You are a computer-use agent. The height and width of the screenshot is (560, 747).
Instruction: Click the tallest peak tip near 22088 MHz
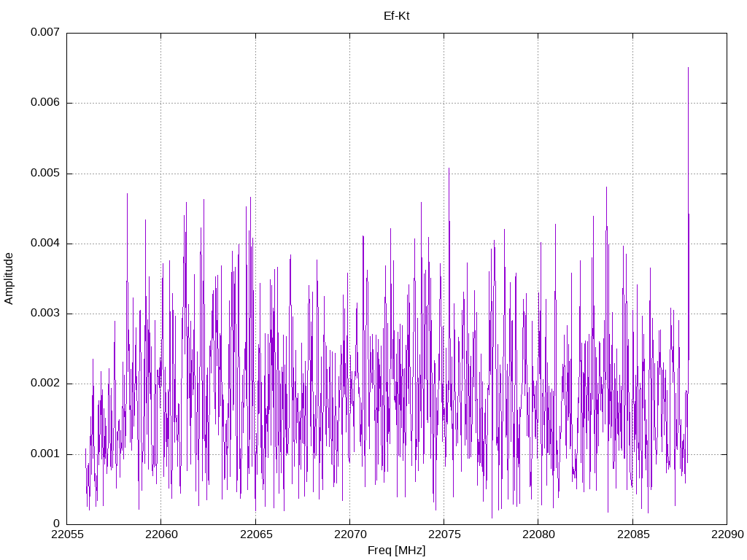(x=688, y=68)
